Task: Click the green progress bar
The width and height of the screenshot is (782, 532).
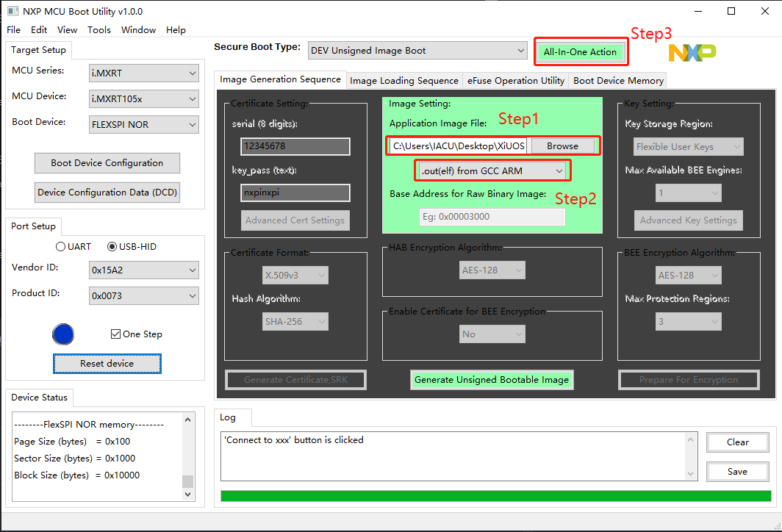Action: coord(495,495)
